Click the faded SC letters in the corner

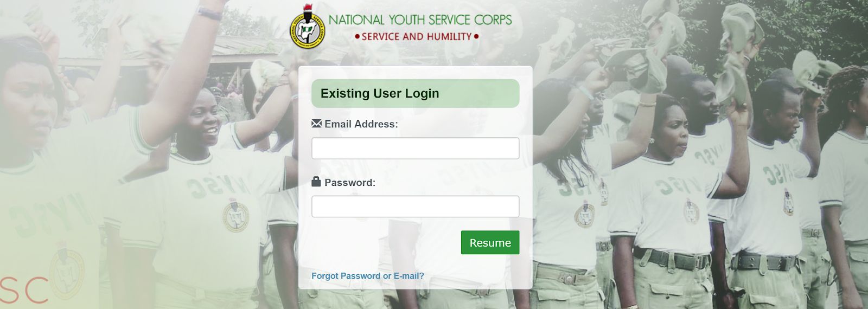24,289
